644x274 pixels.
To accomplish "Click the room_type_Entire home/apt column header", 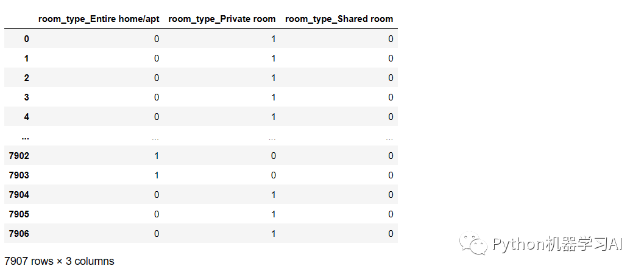I will coord(99,19).
